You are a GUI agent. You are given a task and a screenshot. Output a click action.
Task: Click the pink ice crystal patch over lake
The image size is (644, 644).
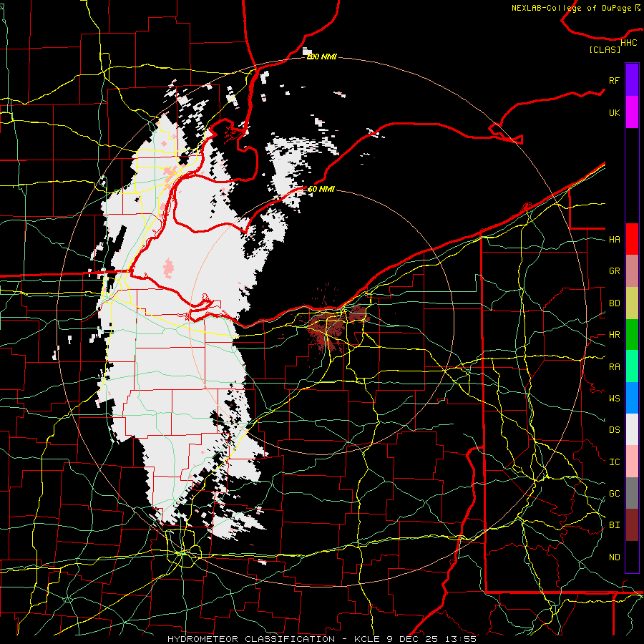(168, 268)
